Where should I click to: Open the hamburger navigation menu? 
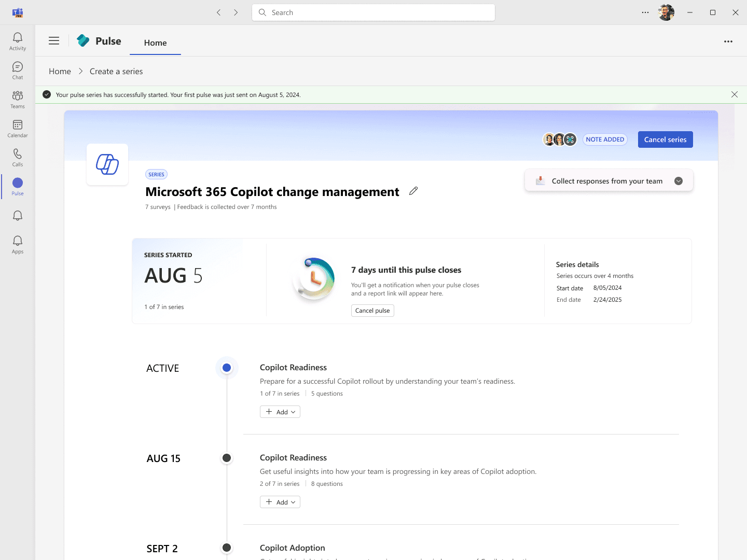(54, 40)
